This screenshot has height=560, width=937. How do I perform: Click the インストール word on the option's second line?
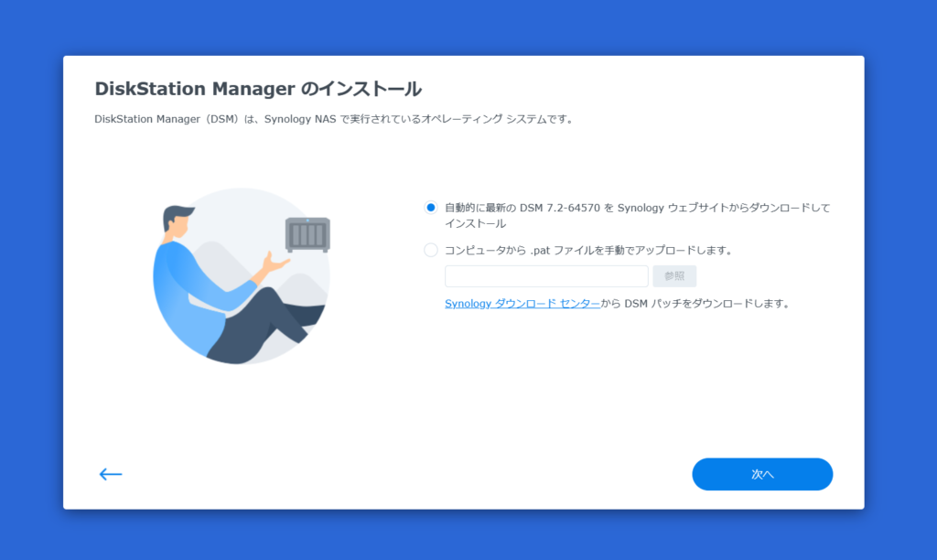475,223
